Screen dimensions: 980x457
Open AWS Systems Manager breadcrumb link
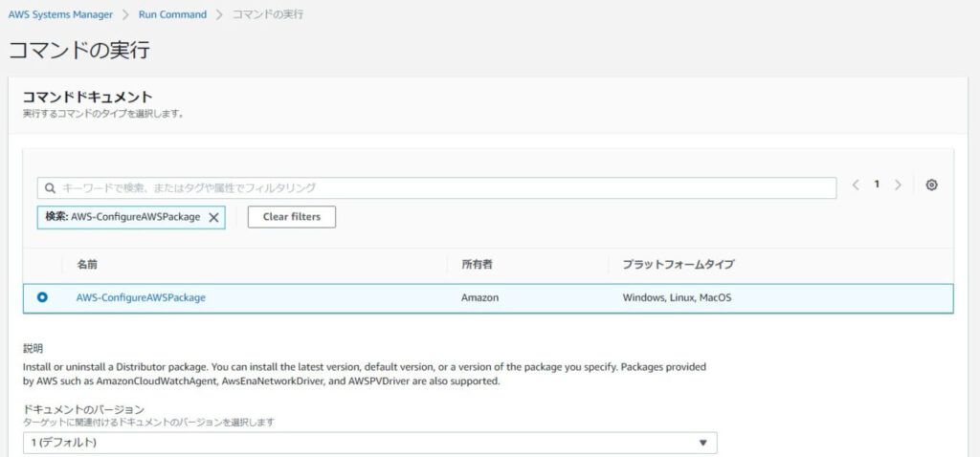[60, 14]
